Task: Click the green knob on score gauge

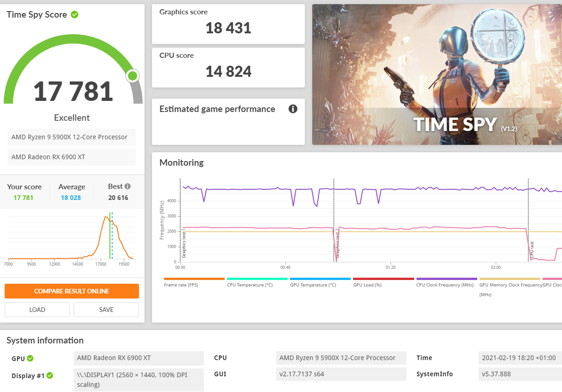Action: pyautogui.click(x=133, y=76)
